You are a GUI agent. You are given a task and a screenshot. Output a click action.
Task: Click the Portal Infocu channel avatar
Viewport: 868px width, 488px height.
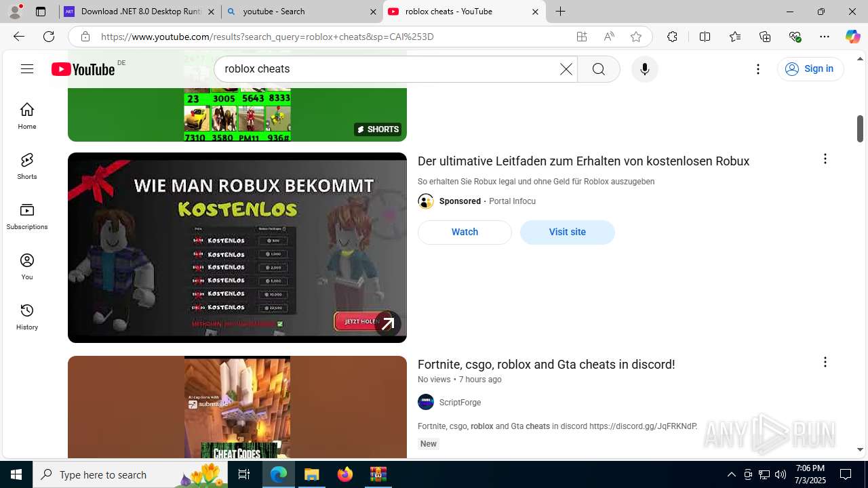coord(426,201)
